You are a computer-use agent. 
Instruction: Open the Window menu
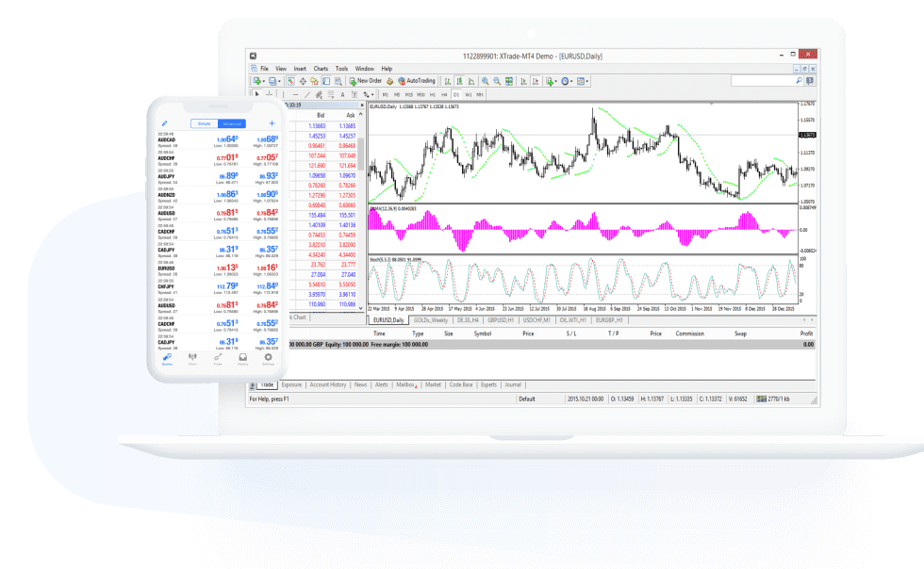(x=364, y=69)
